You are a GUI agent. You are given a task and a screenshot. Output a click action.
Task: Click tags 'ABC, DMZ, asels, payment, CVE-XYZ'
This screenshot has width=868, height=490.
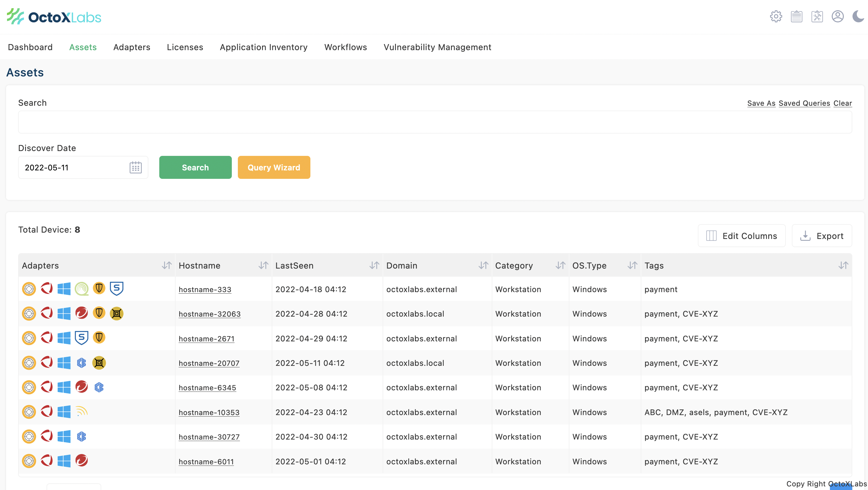716,412
